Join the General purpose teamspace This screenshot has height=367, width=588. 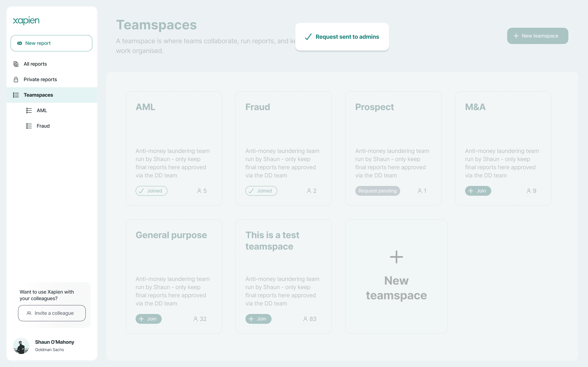click(x=148, y=319)
